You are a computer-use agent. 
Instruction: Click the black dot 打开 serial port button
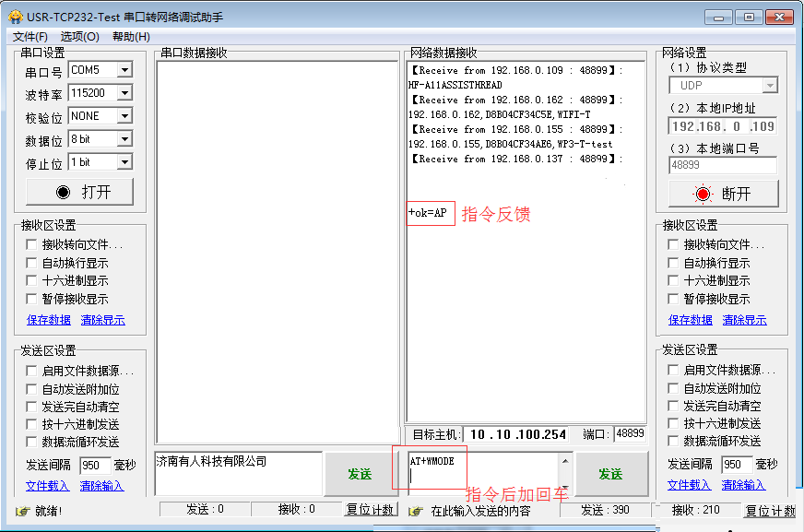80,192
